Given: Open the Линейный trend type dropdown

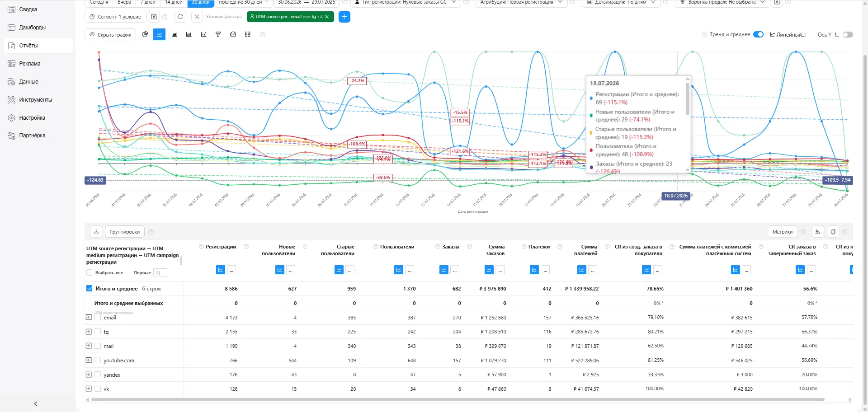Looking at the screenshot, I should point(788,34).
